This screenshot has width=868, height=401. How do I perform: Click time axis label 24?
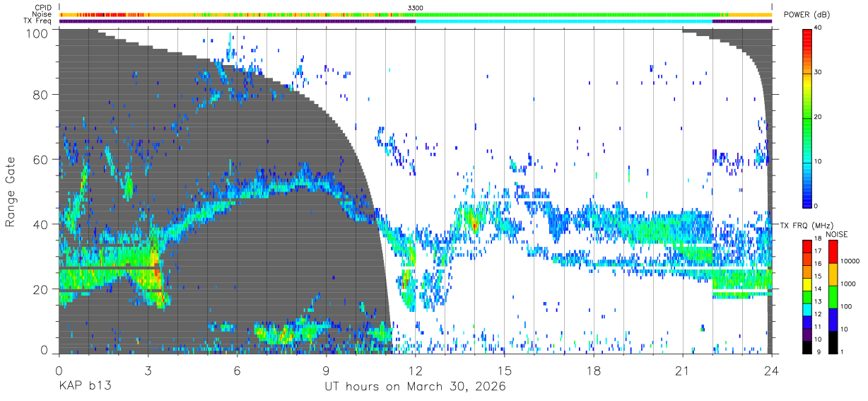pyautogui.click(x=772, y=370)
